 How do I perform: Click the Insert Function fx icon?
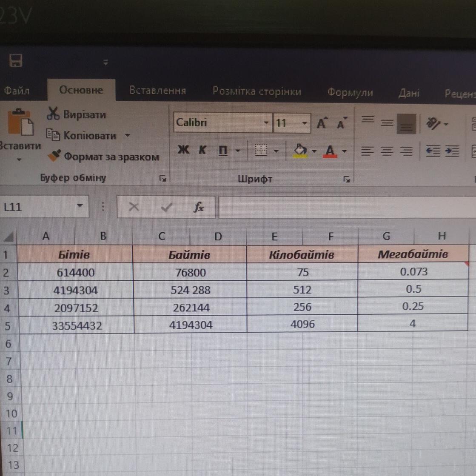[x=199, y=207]
